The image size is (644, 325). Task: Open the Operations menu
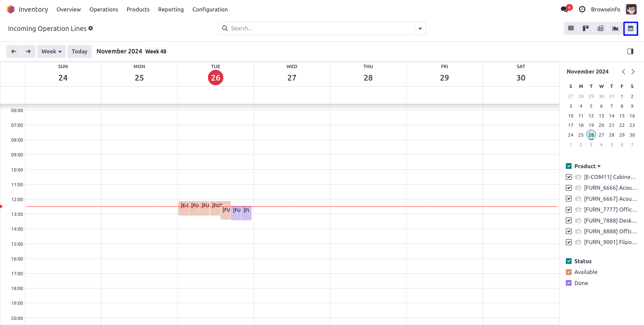(104, 9)
